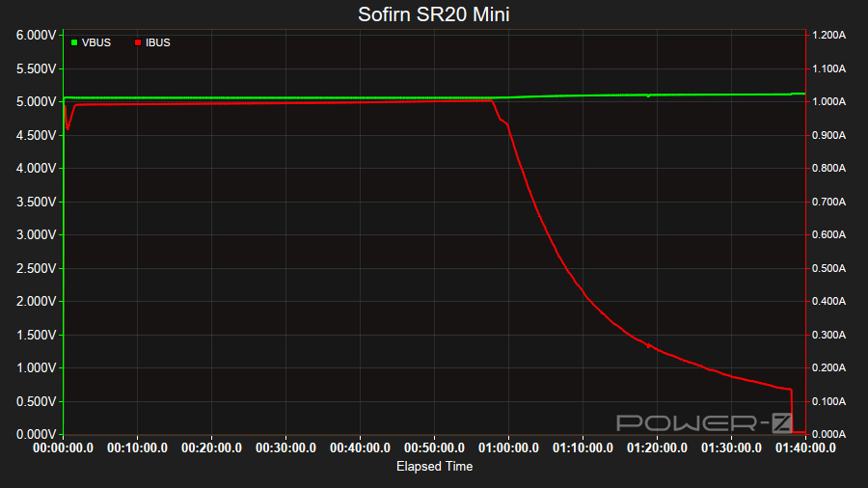Click the 01:20:00.0 time axis label
This screenshot has width=868, height=488.
click(657, 448)
